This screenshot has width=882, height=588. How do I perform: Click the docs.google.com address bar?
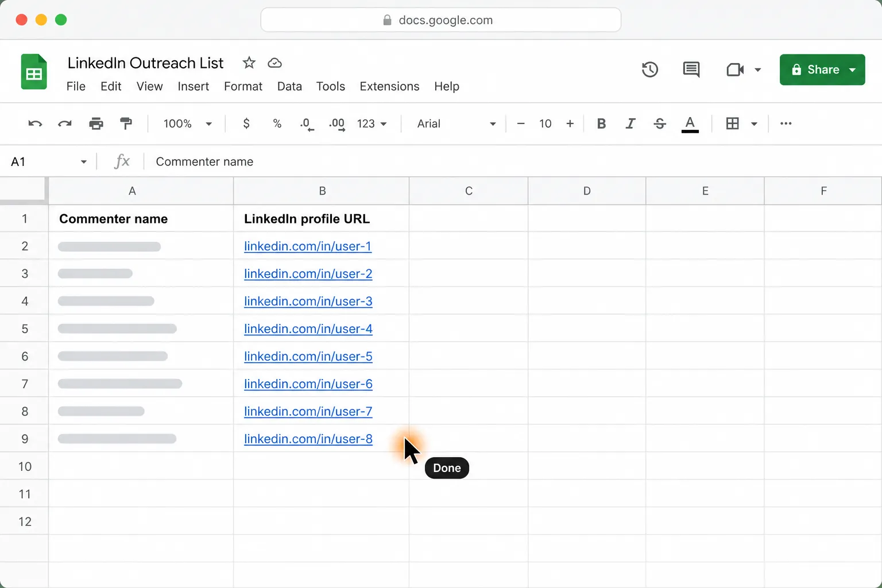[440, 20]
